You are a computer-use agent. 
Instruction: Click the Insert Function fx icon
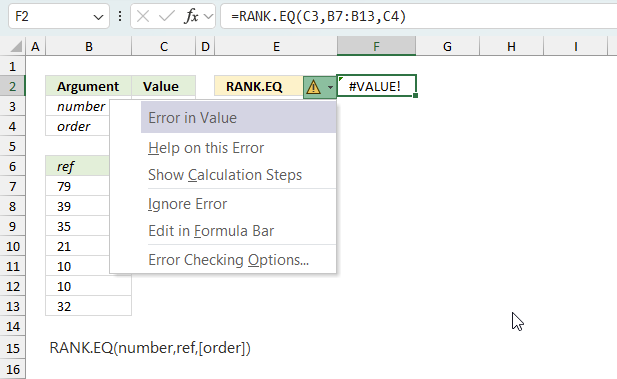[x=191, y=17]
